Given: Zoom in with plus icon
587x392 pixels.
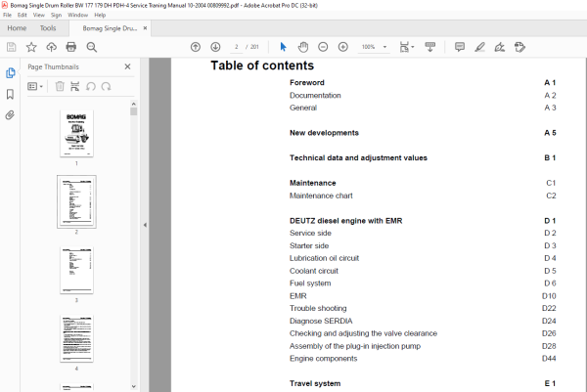Looking at the screenshot, I should [x=343, y=47].
